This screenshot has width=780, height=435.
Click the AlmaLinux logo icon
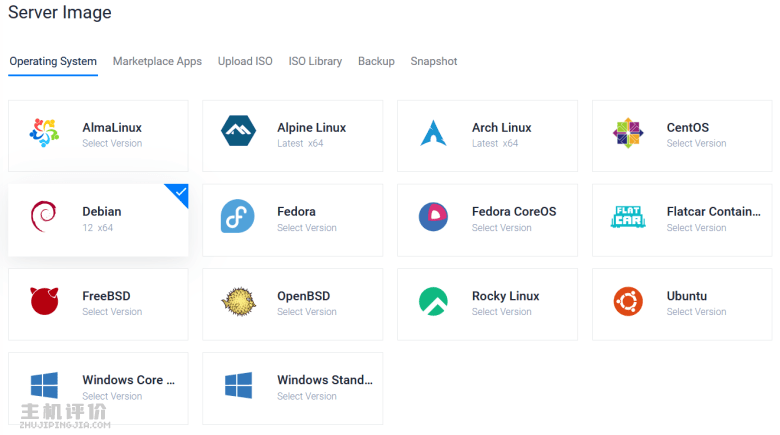pyautogui.click(x=44, y=132)
